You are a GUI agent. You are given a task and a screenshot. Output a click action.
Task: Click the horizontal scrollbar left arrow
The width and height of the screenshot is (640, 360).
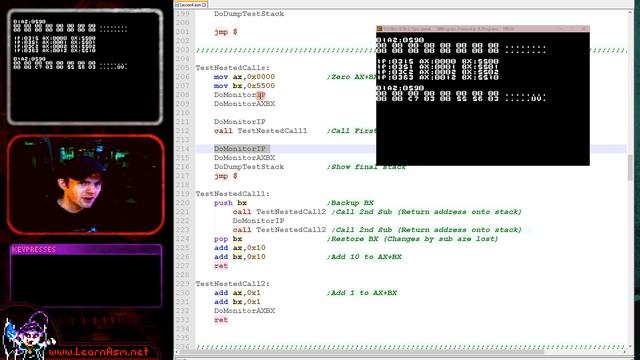coord(178,351)
